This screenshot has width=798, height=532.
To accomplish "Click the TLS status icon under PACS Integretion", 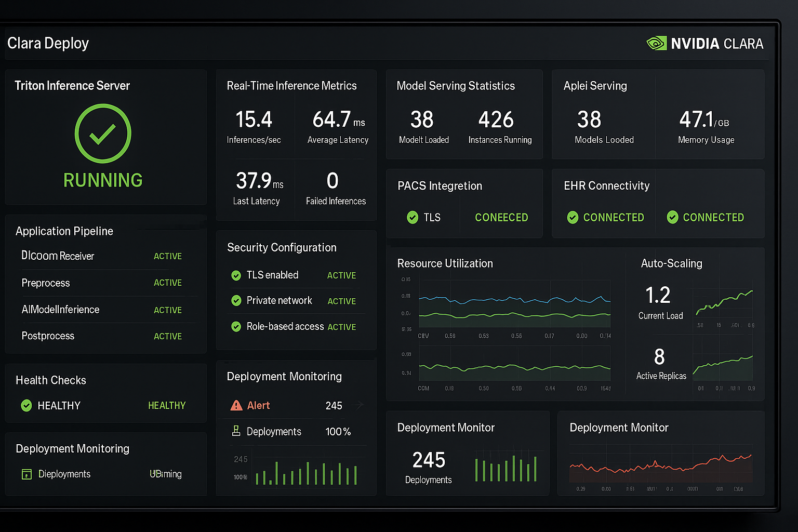I will (x=413, y=217).
